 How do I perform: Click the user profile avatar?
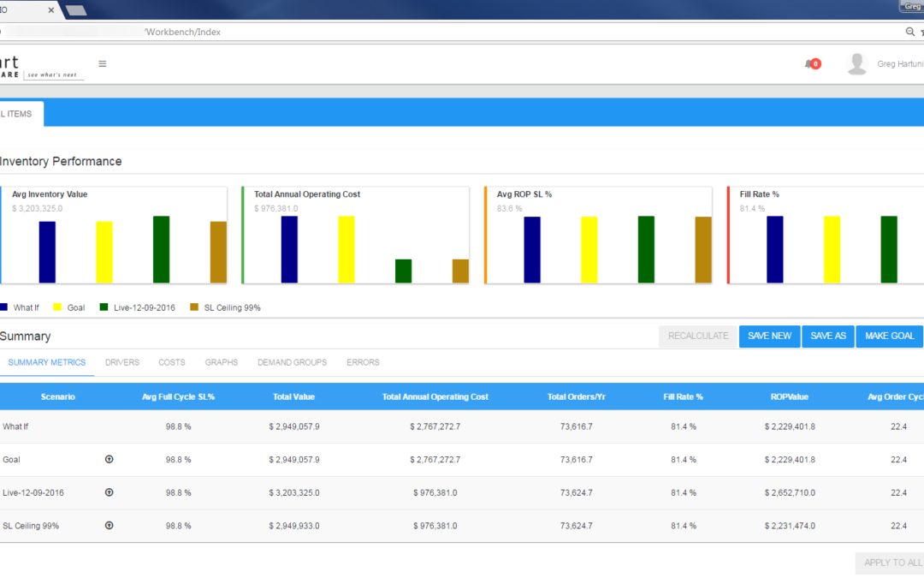(856, 63)
